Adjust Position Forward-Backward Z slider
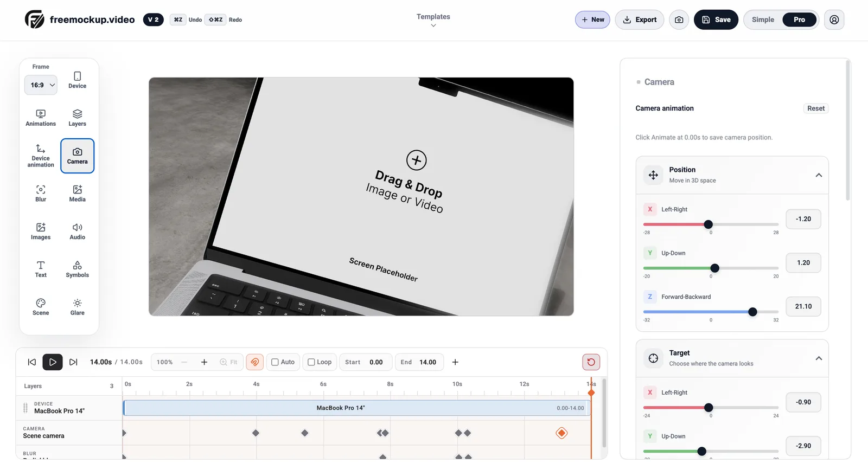Image resolution: width=868 pixels, height=476 pixels. 711,312
